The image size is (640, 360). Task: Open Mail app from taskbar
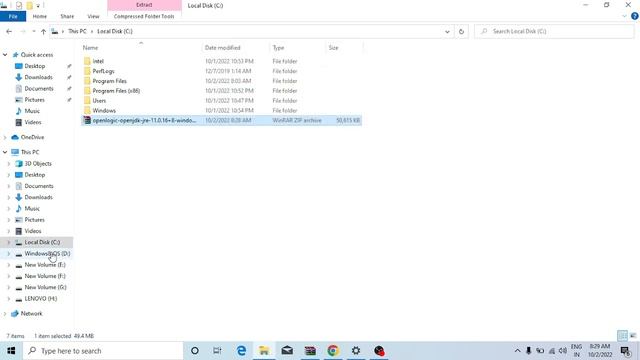(287, 351)
